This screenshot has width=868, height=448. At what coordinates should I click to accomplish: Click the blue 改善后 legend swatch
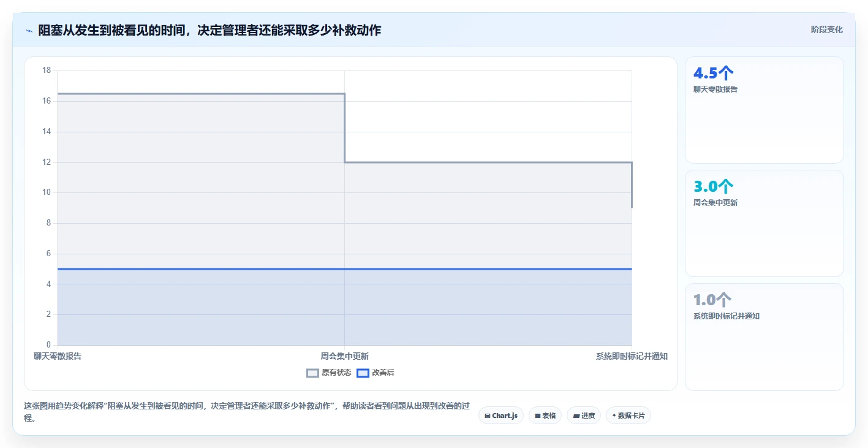tap(363, 373)
